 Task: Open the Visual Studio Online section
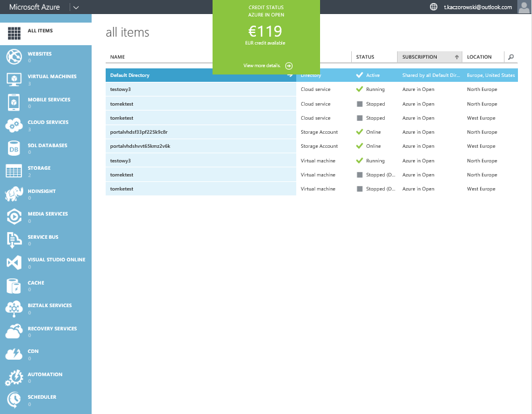coord(46,263)
